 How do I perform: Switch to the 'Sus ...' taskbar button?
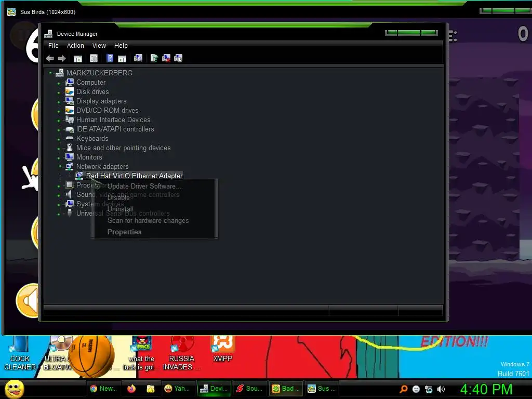point(322,389)
